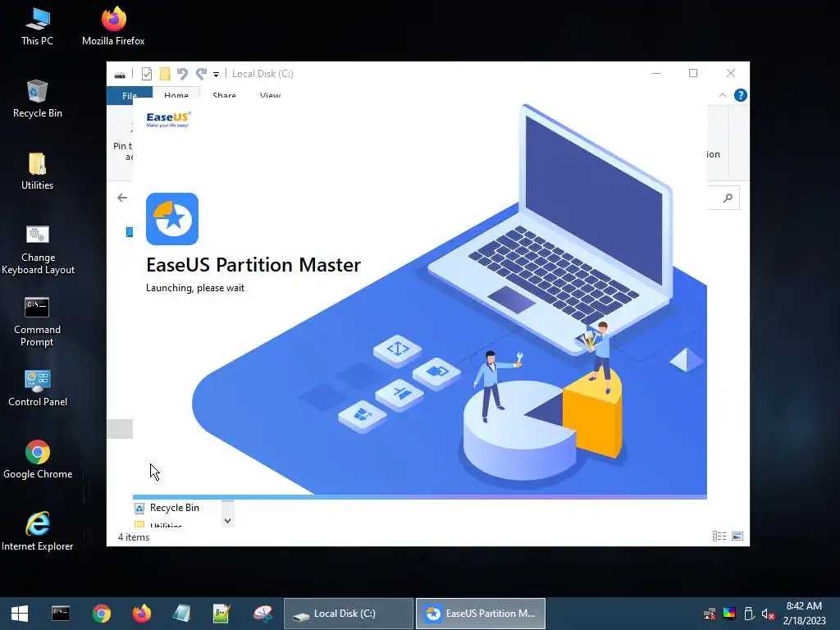The width and height of the screenshot is (840, 630).
Task: Open Recycle Bin on desktop
Action: (x=38, y=99)
